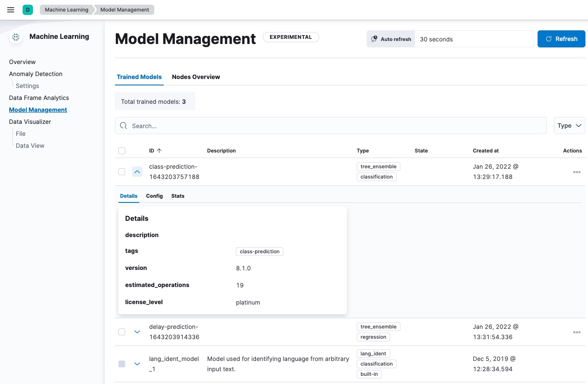Screen dimensions: 588x384
Task: Click the search magnifier icon
Action: click(123, 126)
